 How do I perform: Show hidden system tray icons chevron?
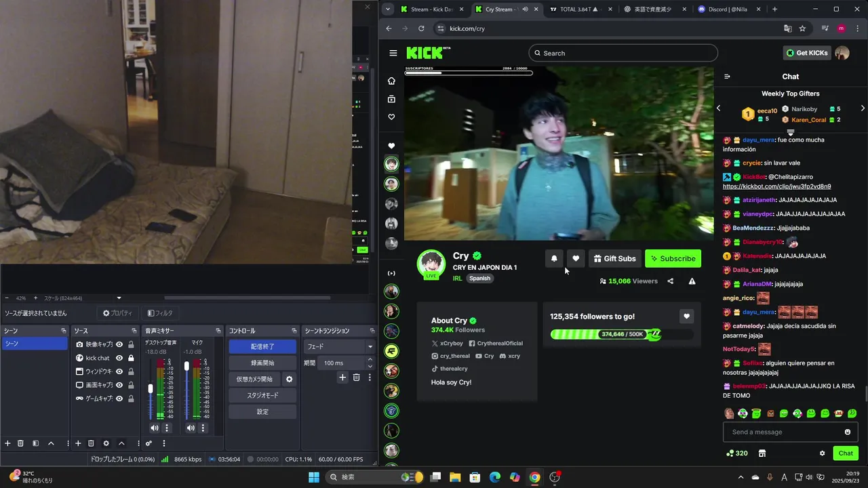(x=741, y=477)
